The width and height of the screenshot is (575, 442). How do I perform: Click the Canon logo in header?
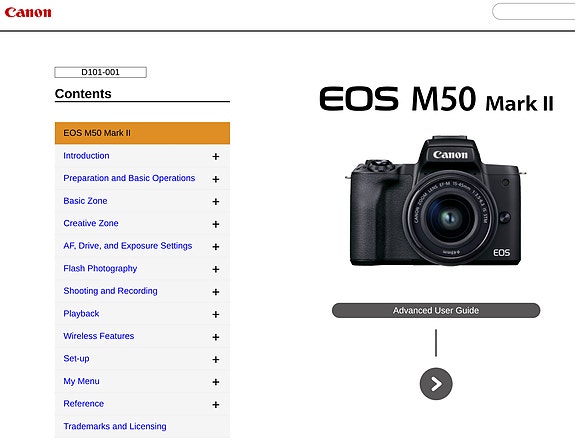[x=28, y=12]
